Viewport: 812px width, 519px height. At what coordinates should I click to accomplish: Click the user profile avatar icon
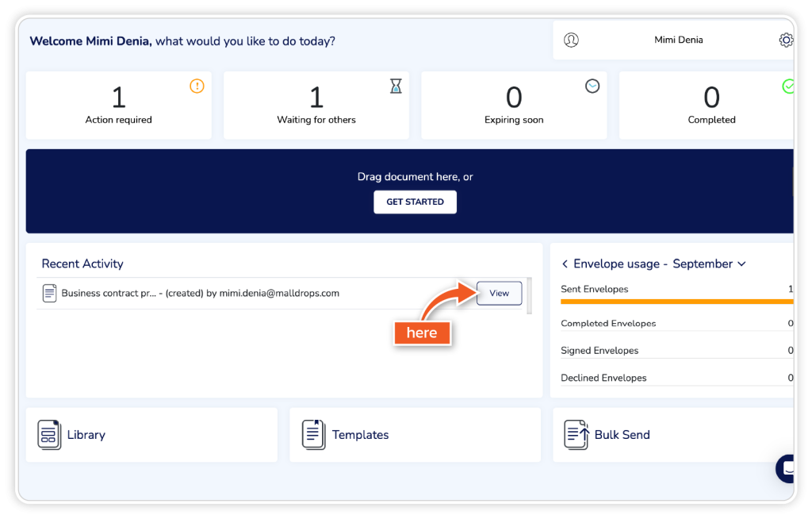point(571,40)
